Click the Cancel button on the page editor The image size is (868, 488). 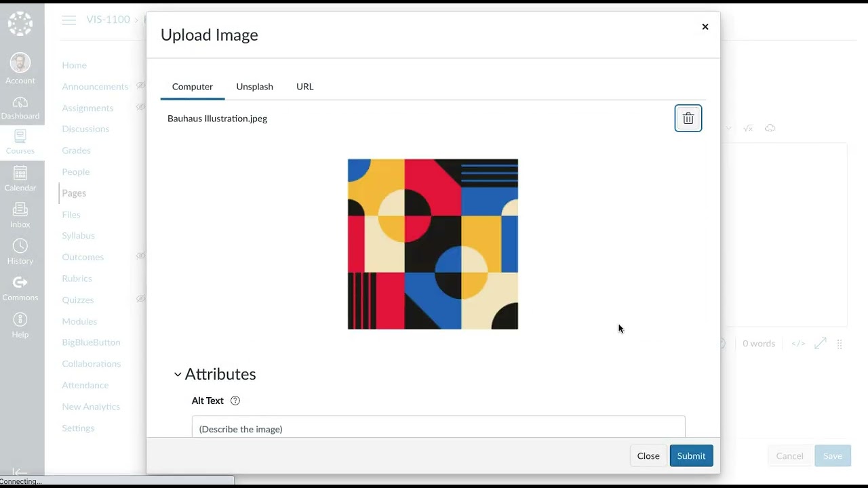click(789, 455)
